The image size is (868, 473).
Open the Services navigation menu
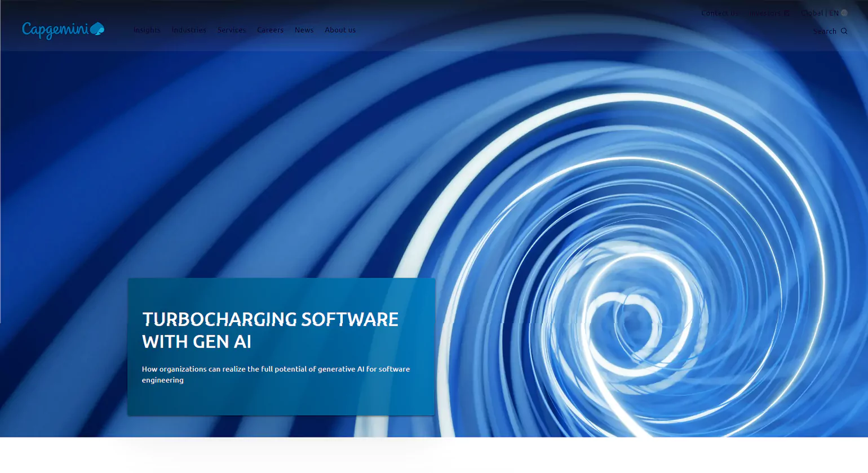232,30
